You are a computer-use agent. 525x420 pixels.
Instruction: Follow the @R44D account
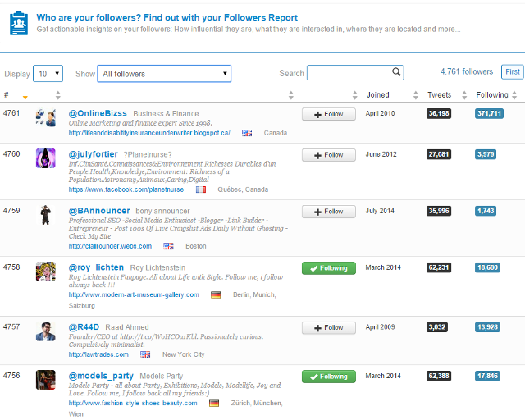coord(329,328)
